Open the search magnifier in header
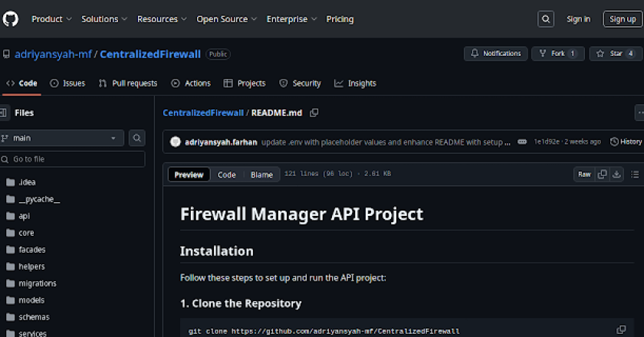This screenshot has height=337, width=644. (x=546, y=19)
